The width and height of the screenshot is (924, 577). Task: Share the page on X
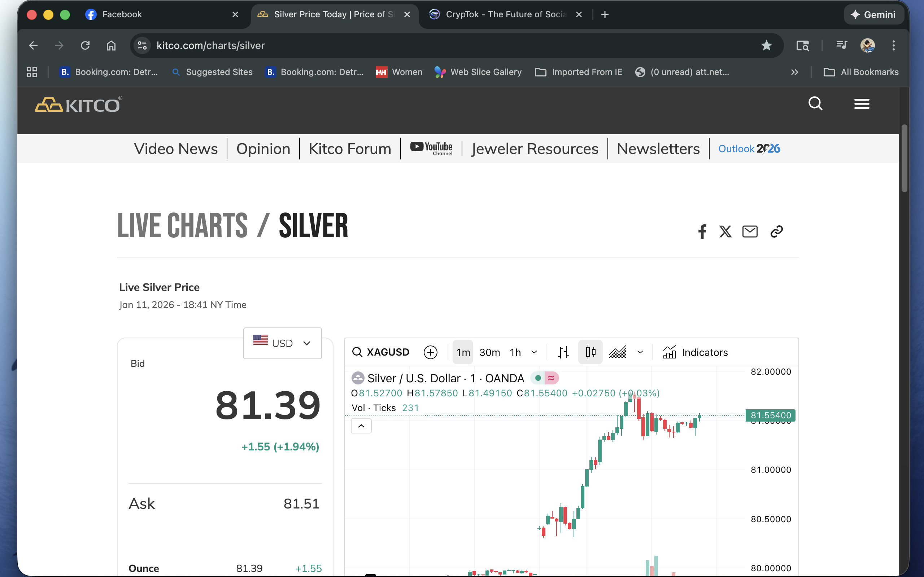(x=725, y=232)
